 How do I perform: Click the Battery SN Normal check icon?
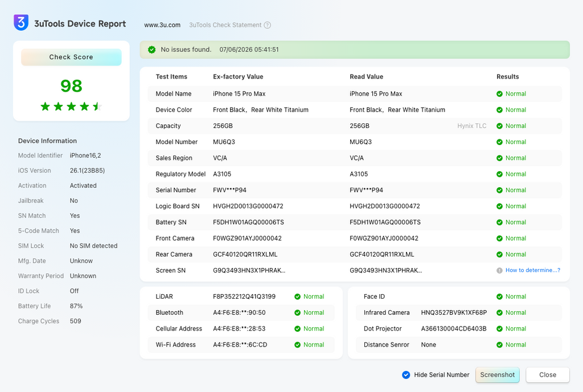[499, 222]
